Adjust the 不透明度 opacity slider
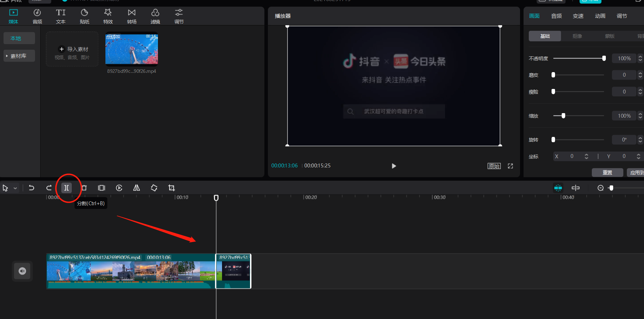644x319 pixels. (579, 58)
